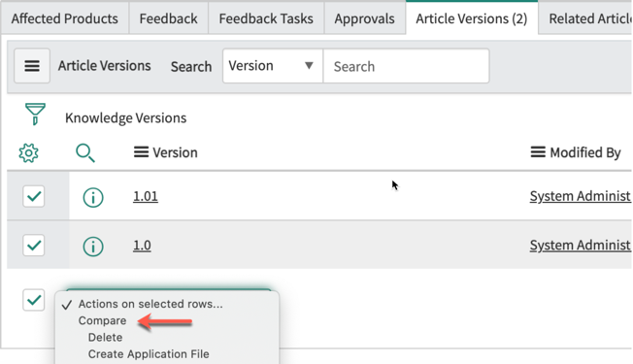633x364 pixels.
Task: Open version 1.01 link
Action: (146, 196)
